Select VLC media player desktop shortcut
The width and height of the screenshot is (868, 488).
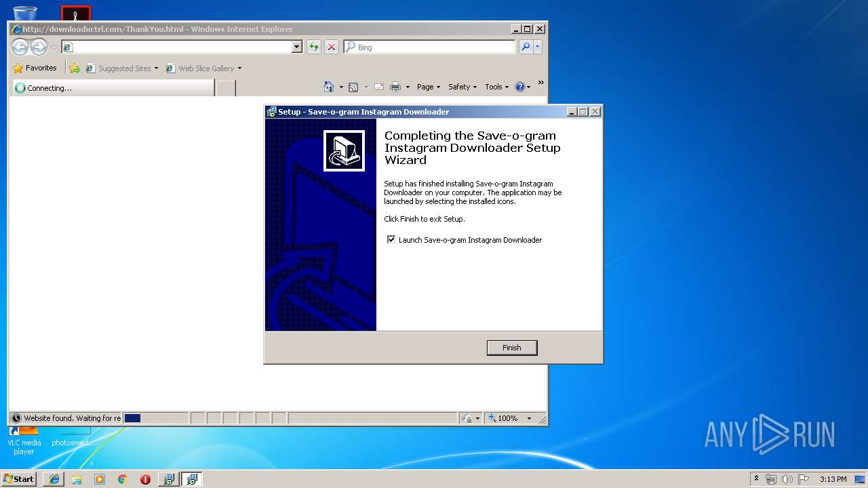[24, 440]
